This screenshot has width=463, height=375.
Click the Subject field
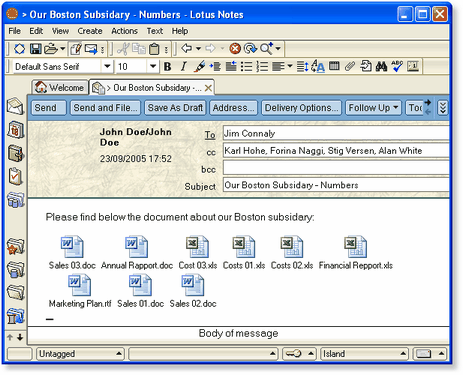(x=336, y=185)
